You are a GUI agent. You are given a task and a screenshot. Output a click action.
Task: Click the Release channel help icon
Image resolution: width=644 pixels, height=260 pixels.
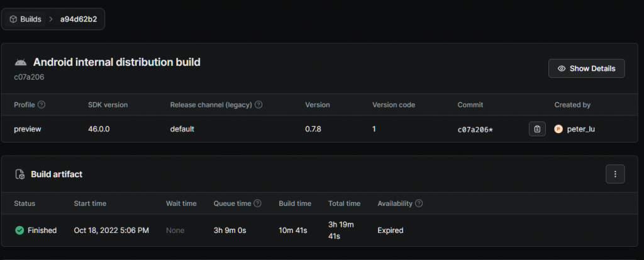pyautogui.click(x=258, y=105)
